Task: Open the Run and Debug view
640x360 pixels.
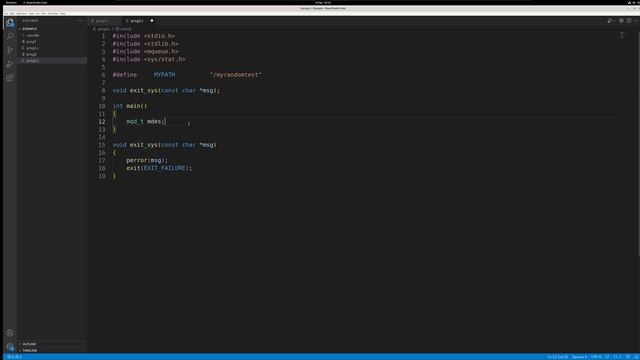Action: pos(10,64)
